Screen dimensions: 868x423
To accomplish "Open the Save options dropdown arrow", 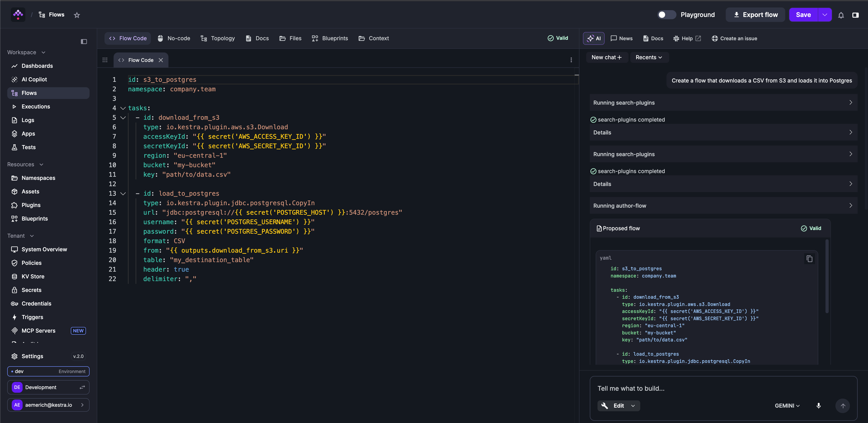I will 825,15.
